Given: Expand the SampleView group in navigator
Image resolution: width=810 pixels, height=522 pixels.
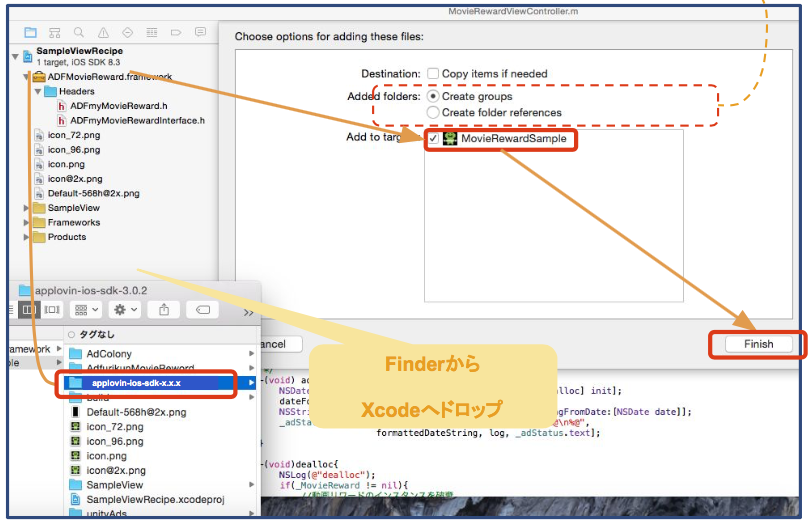Looking at the screenshot, I should (x=26, y=208).
